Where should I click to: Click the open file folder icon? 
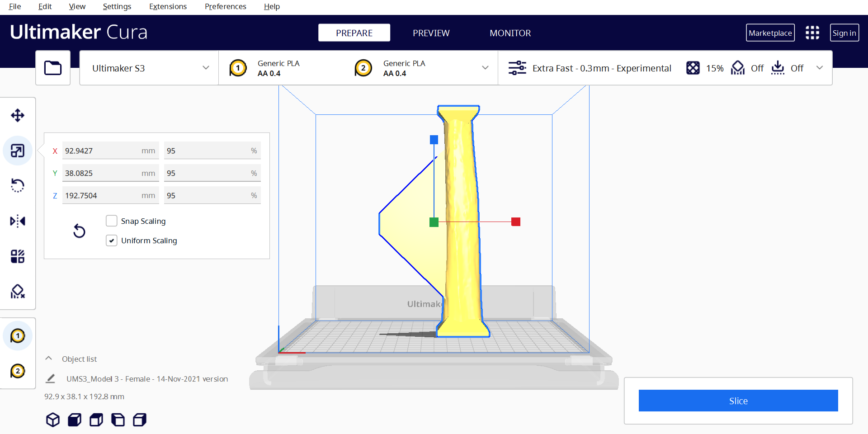[x=53, y=68]
